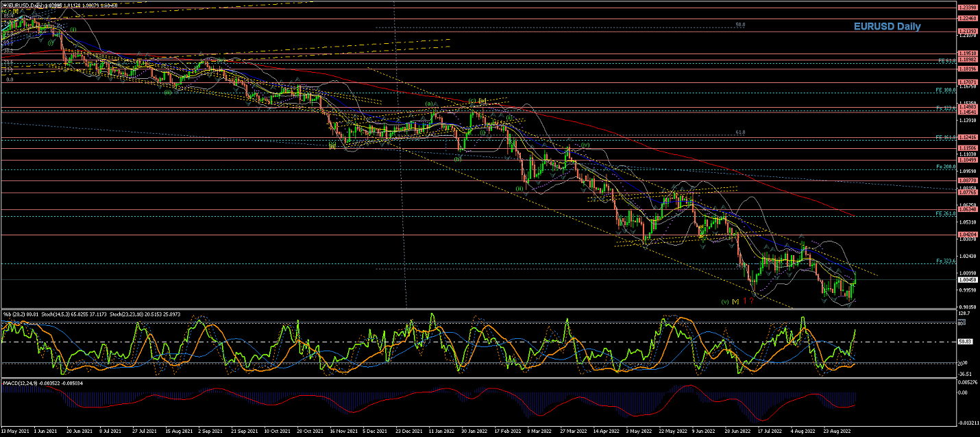Select the (iv) wave label near March 2022
The width and height of the screenshot is (980, 437).
[585, 145]
